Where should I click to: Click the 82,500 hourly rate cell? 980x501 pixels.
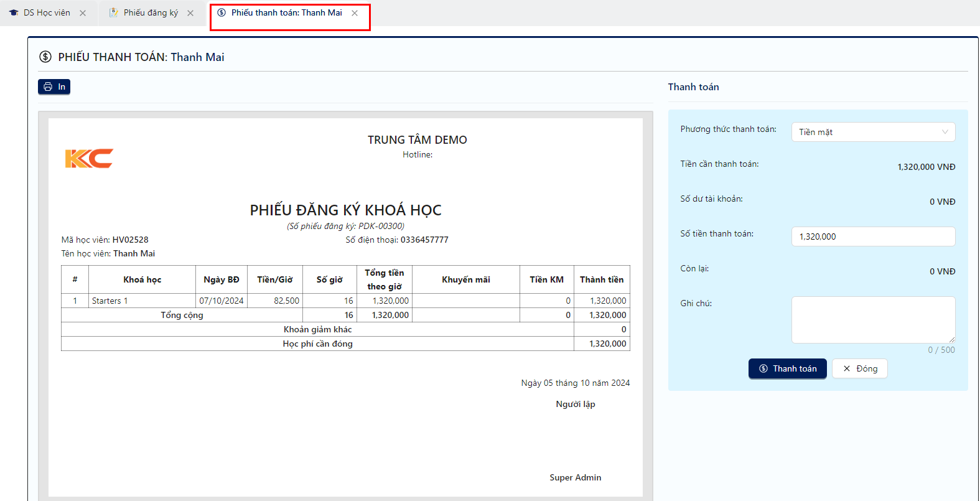click(x=275, y=301)
